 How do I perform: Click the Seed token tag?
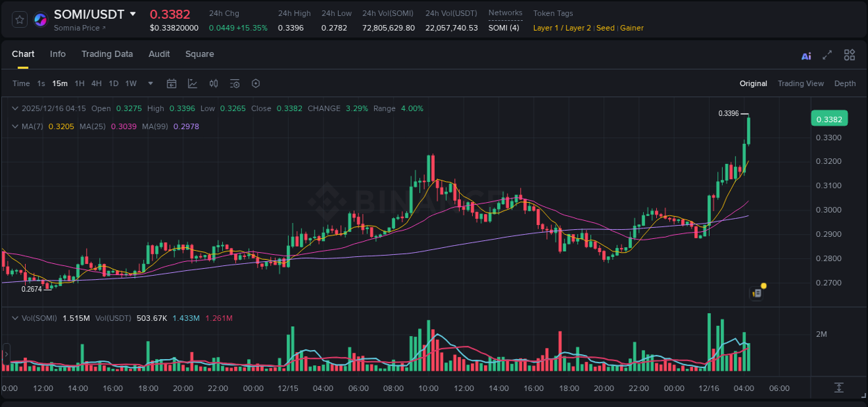pos(605,28)
